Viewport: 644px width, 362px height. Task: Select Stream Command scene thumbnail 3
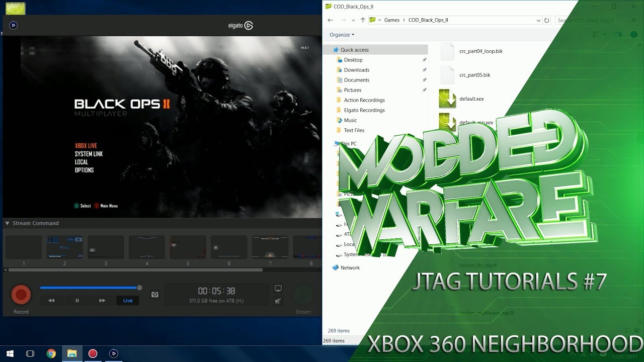[x=106, y=247]
